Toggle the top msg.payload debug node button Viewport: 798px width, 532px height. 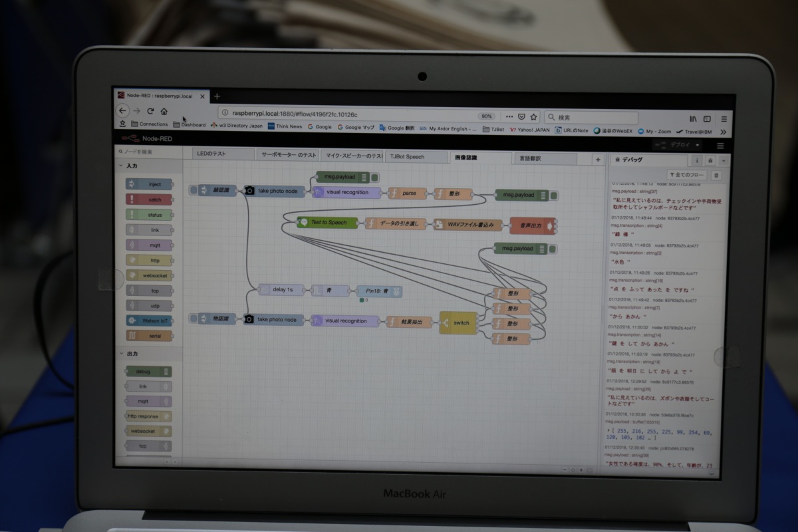pos(374,177)
